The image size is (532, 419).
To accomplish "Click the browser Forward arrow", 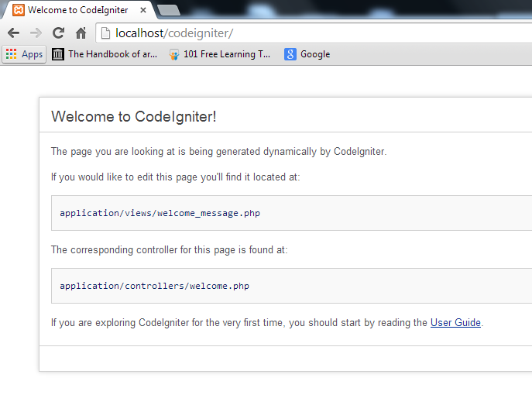I will pyautogui.click(x=36, y=33).
